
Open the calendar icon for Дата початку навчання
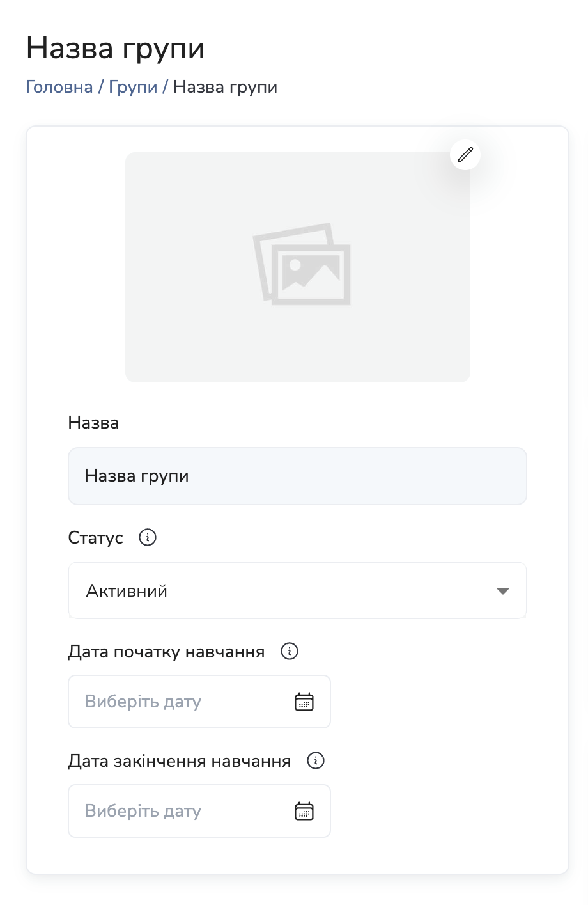[x=305, y=702]
